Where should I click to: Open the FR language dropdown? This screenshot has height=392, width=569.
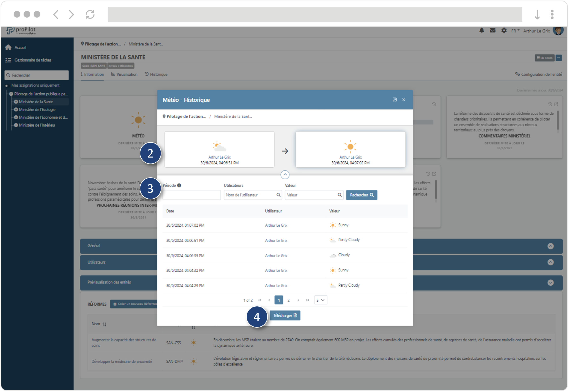515,31
